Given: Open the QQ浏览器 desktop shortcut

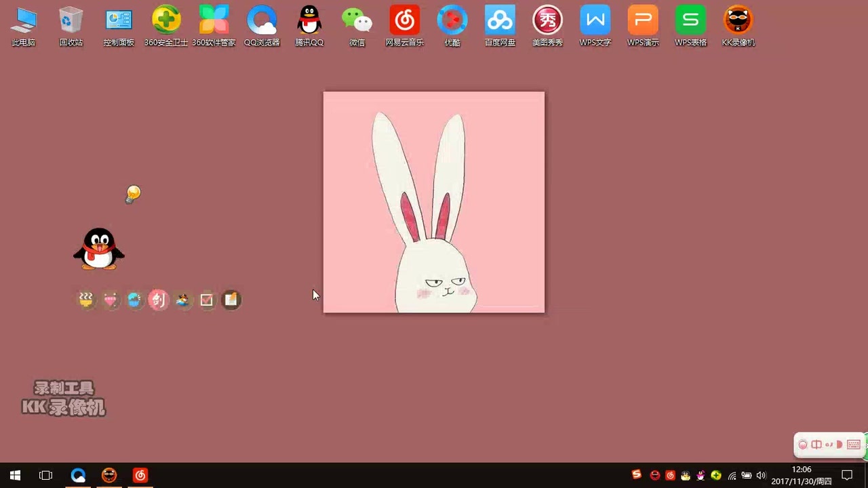Looking at the screenshot, I should pos(262,26).
